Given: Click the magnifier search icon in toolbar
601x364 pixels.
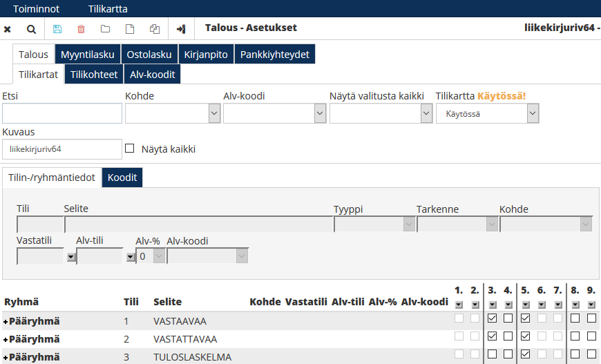Looking at the screenshot, I should coord(31,29).
